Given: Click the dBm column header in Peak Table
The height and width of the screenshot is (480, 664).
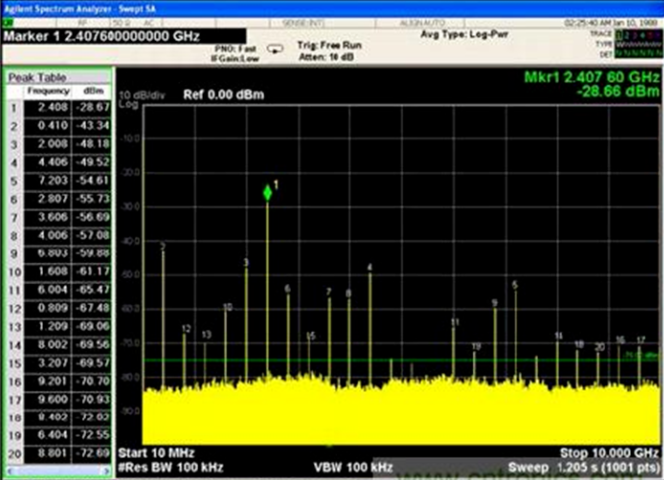Looking at the screenshot, I should 94,90.
